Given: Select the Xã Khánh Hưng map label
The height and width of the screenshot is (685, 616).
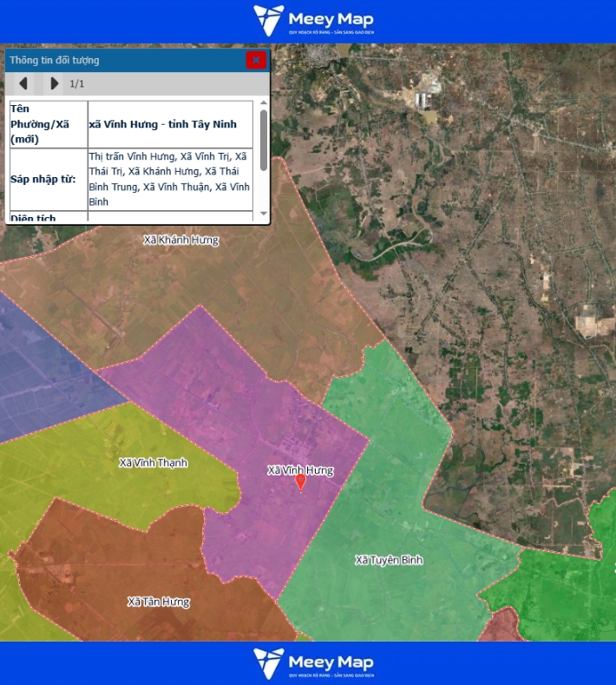Looking at the screenshot, I should (181, 240).
